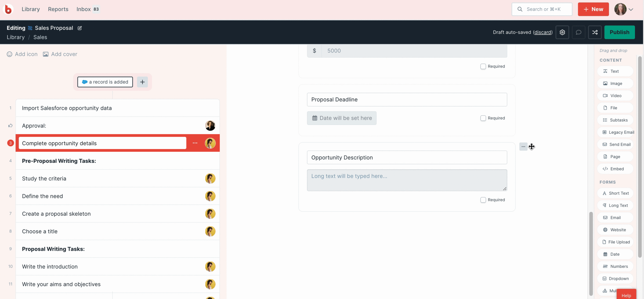644x299 pixels.
Task: Click the Search field
Action: click(542, 9)
